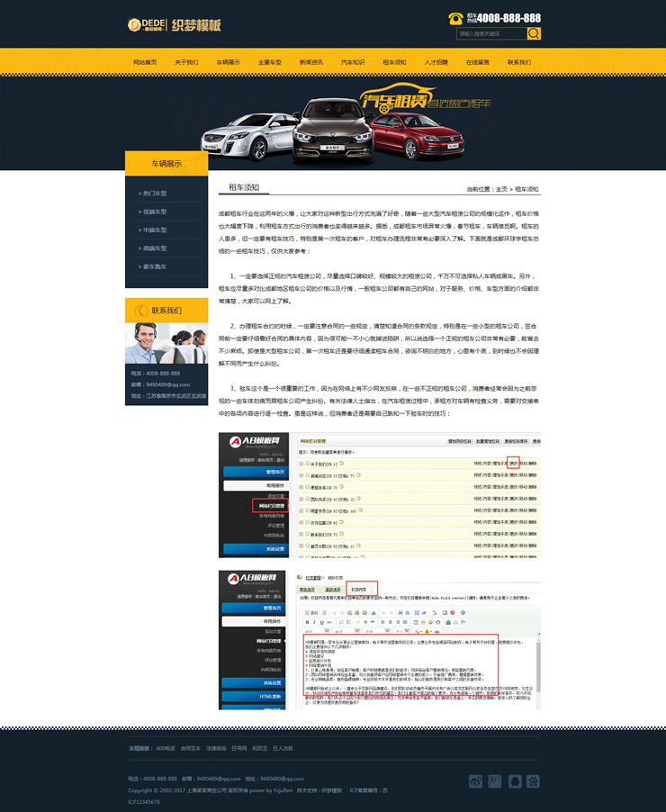This screenshot has width=666, height=812.
Task: Expand 低端车型 in the sidebar
Action: (x=154, y=212)
